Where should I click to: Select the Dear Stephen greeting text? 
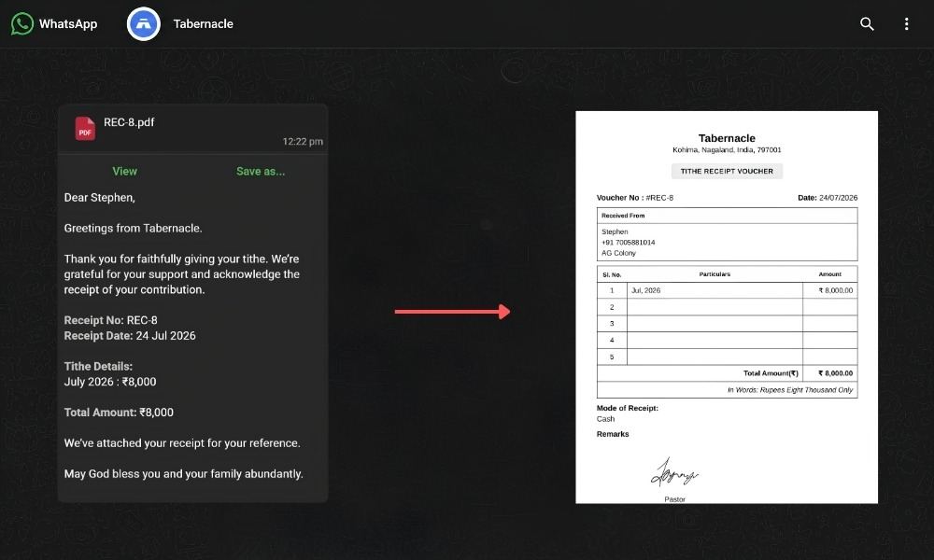point(100,198)
